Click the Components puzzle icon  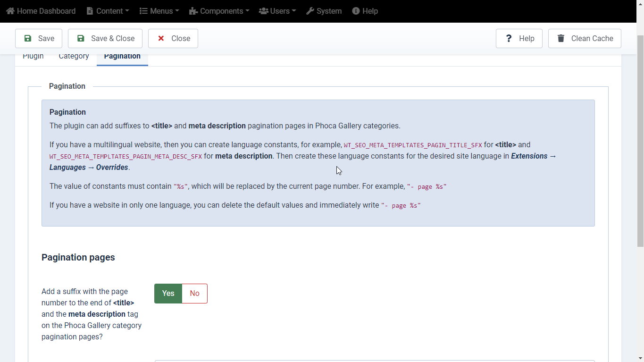point(193,11)
